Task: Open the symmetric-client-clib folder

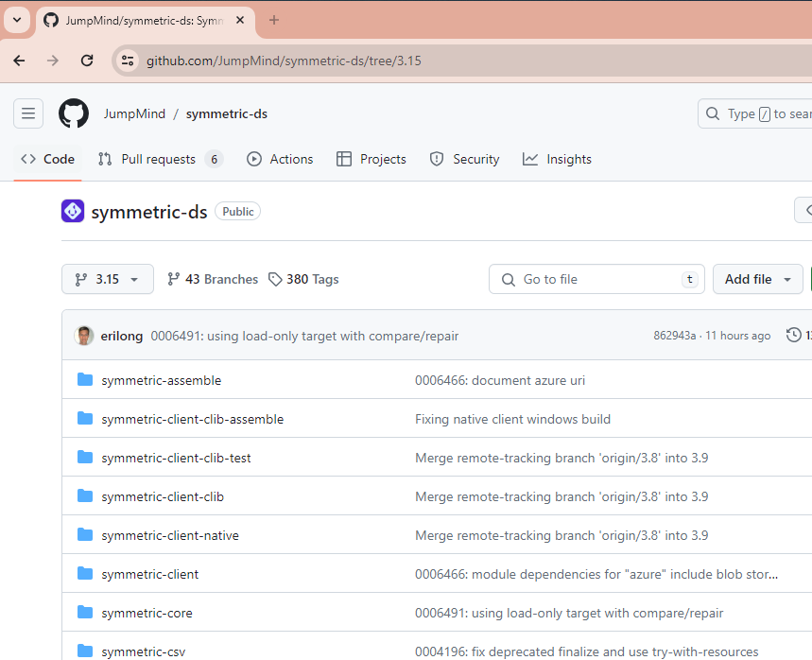Action: click(x=163, y=496)
